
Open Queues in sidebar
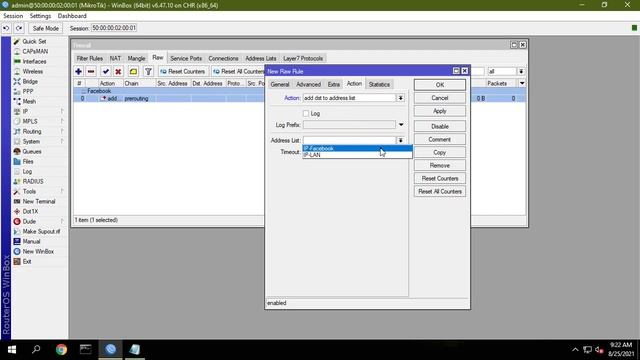coord(32,151)
